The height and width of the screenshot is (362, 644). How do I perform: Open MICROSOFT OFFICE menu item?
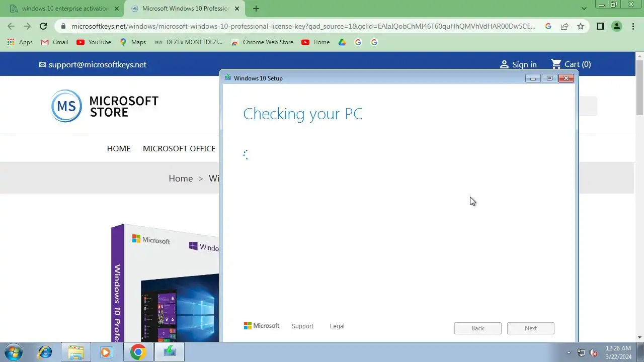pyautogui.click(x=179, y=148)
